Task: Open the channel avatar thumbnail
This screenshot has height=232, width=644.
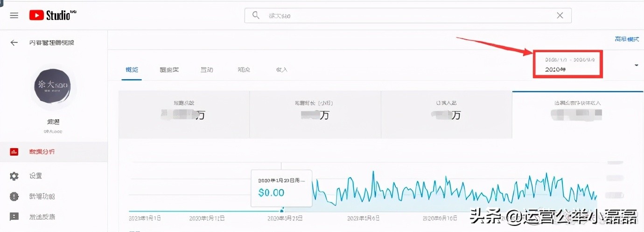Action: pos(53,87)
